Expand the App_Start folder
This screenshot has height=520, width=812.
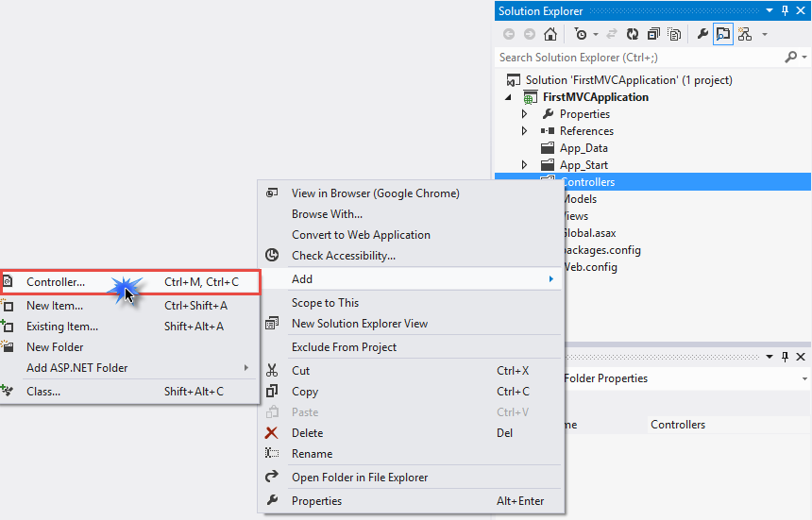tap(525, 165)
